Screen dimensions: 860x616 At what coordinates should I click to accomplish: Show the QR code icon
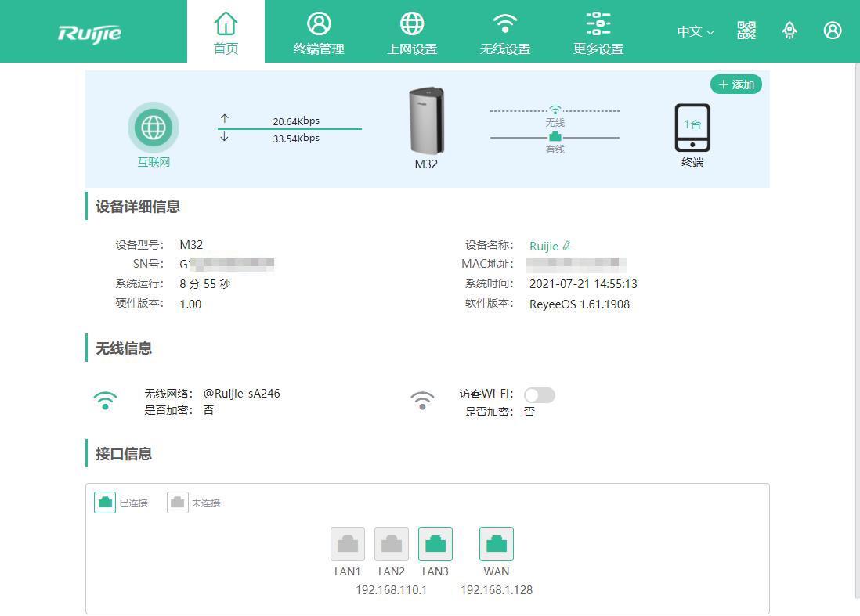[746, 31]
